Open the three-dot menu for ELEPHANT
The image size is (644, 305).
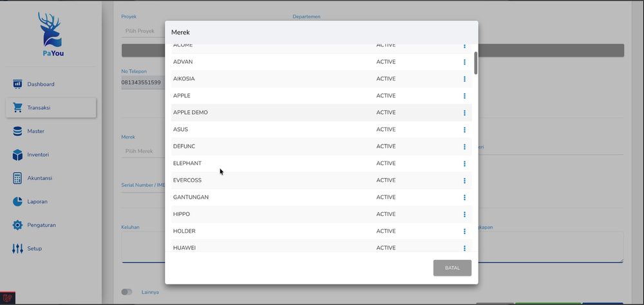pos(464,164)
